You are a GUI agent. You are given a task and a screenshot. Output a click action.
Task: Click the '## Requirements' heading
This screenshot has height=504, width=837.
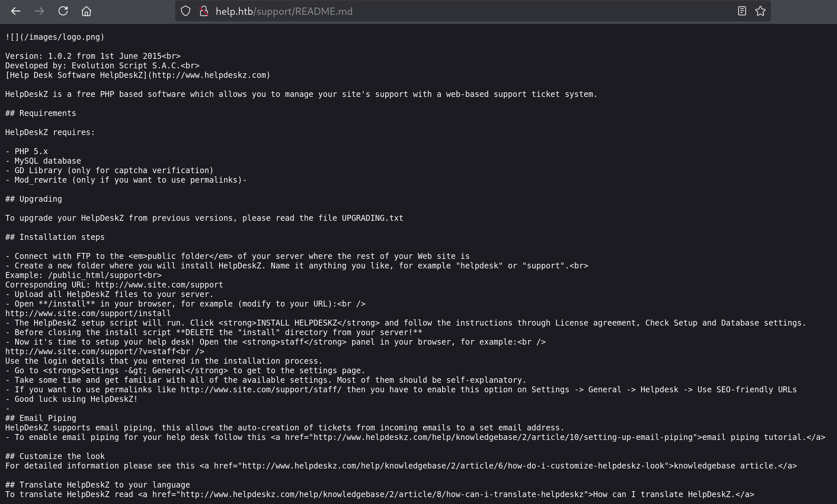point(40,113)
